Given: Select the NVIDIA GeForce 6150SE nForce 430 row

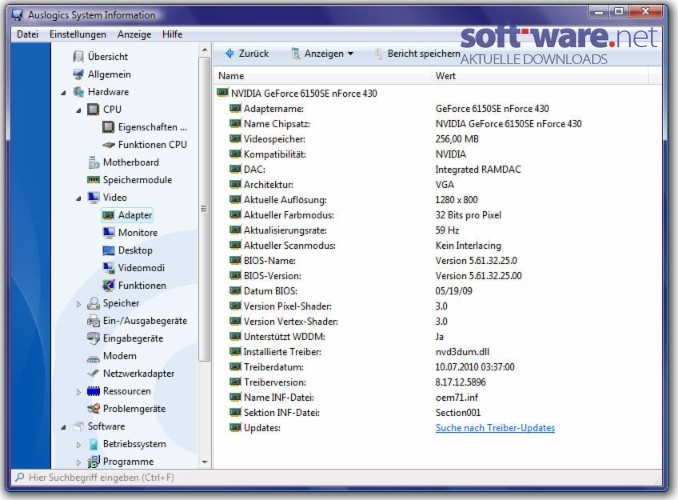Looking at the screenshot, I should [438, 93].
